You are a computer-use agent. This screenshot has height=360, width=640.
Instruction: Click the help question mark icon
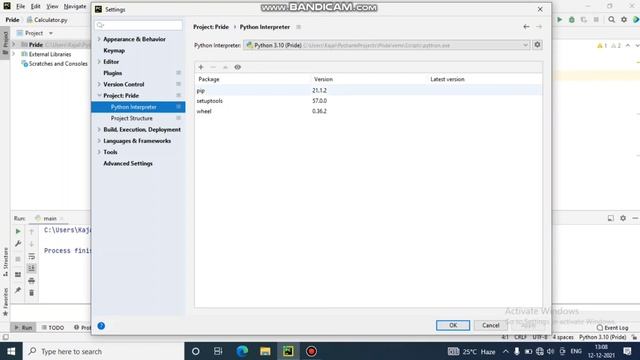pyautogui.click(x=101, y=326)
